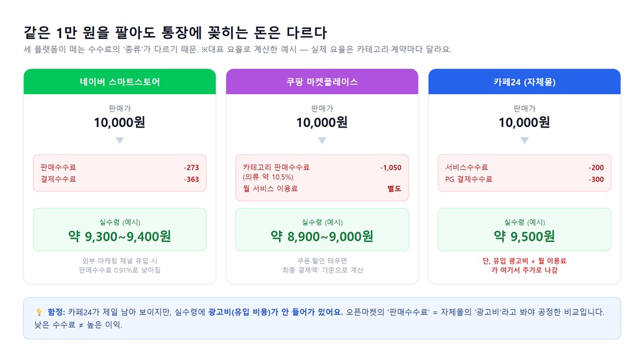The width and height of the screenshot is (644, 362).
Task: Click the 서비스수수료 -200 row
Action: (524, 168)
